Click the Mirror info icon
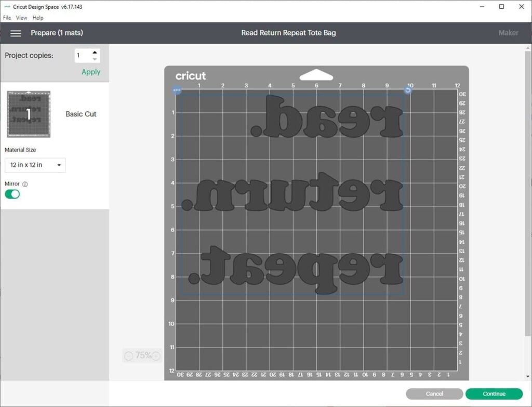This screenshot has height=407, width=532. pyautogui.click(x=25, y=184)
